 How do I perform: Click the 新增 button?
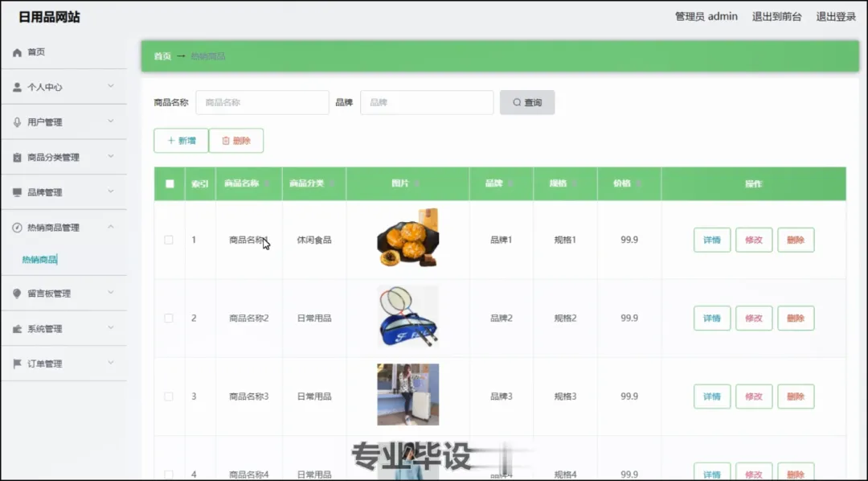[181, 141]
